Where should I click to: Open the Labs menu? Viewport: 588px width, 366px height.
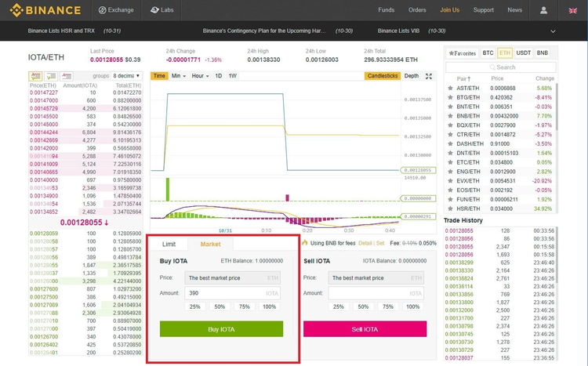tap(162, 10)
